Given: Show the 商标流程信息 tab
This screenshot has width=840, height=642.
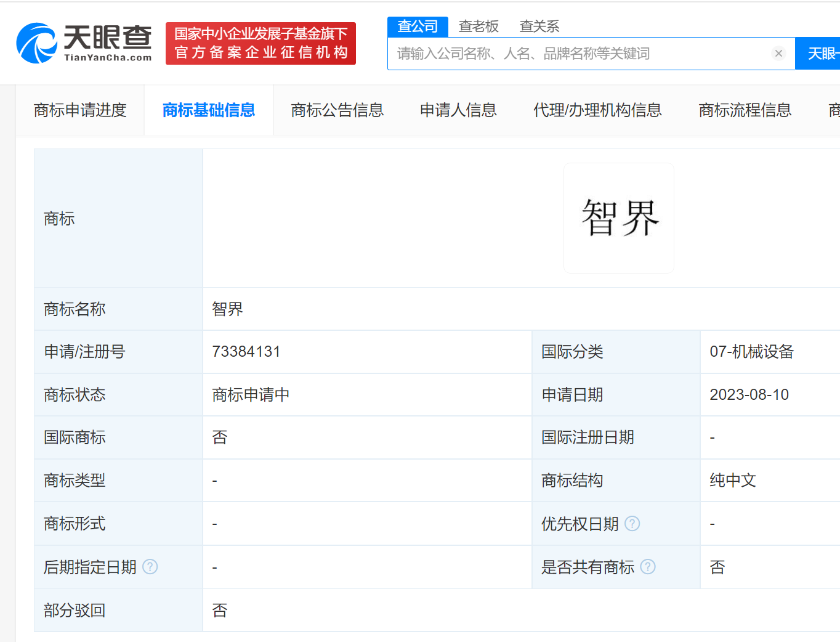Looking at the screenshot, I should pos(745,110).
